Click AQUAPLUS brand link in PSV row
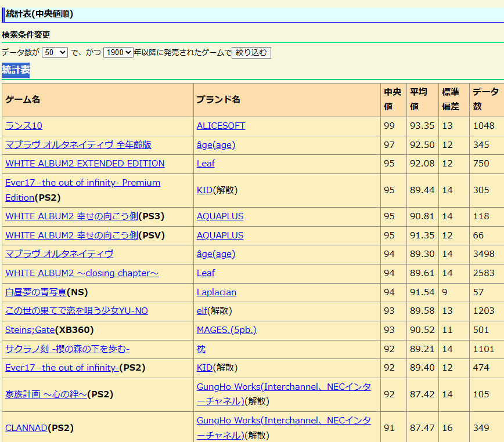This screenshot has height=442, width=504. [x=220, y=236]
